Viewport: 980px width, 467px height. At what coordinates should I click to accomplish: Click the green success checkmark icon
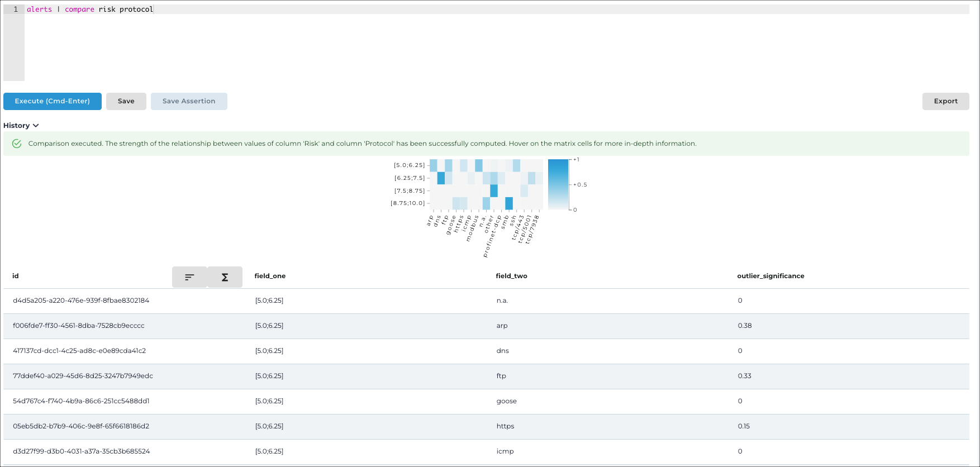click(17, 144)
